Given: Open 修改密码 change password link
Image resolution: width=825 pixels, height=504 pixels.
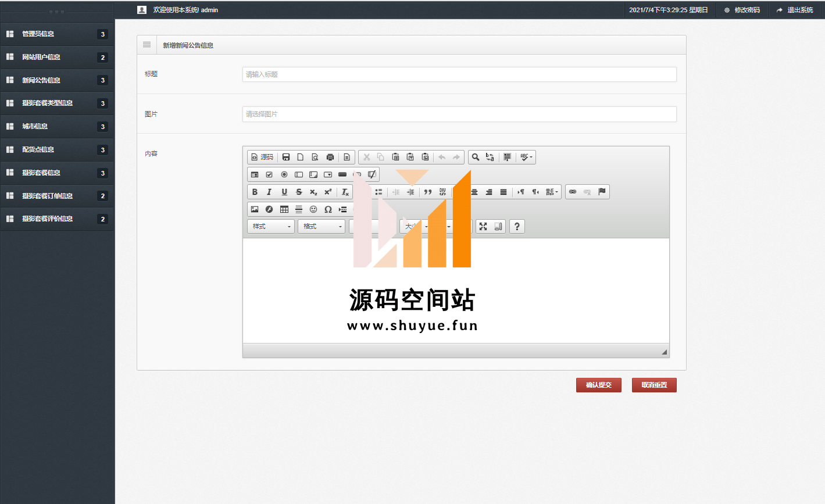Looking at the screenshot, I should [742, 10].
